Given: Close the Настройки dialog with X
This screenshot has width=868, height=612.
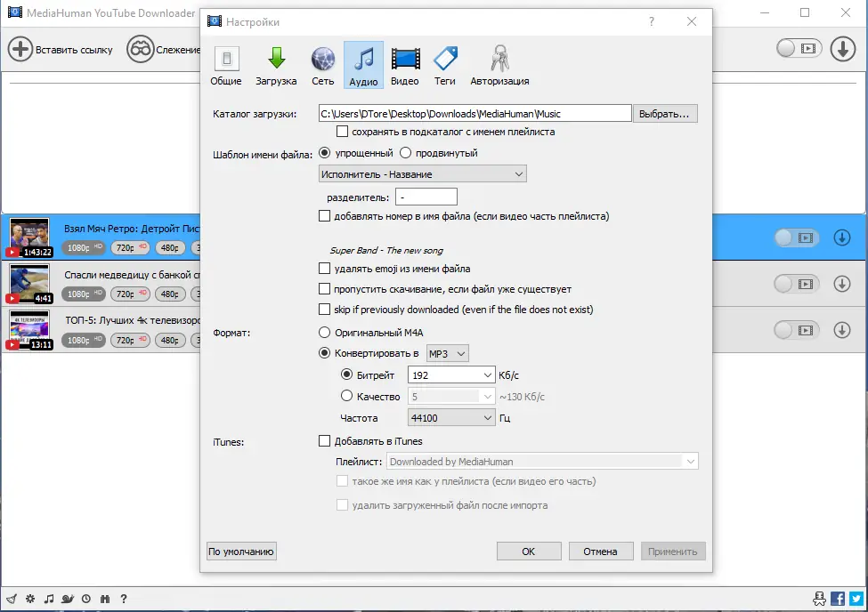Looking at the screenshot, I should [692, 21].
